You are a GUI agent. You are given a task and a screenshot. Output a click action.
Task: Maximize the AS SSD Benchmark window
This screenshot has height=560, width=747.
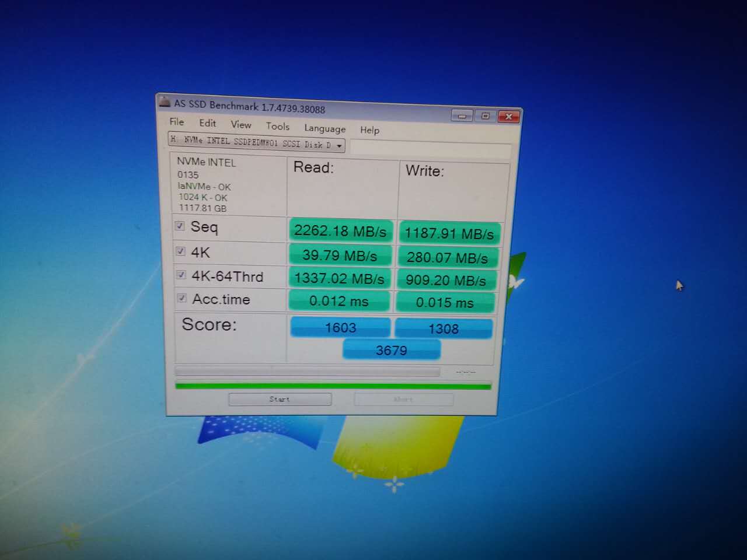[x=485, y=116]
